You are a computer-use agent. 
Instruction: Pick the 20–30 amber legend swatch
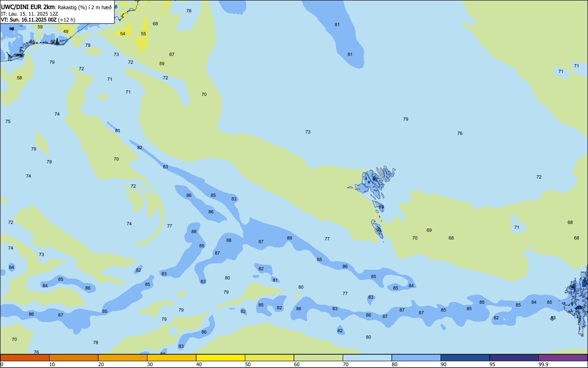click(123, 357)
